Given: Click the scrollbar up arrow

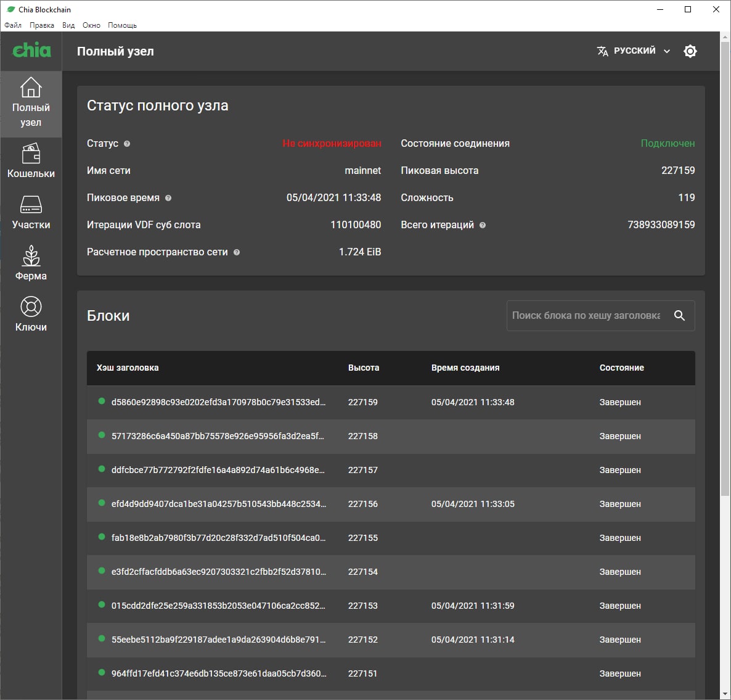Looking at the screenshot, I should click(725, 37).
